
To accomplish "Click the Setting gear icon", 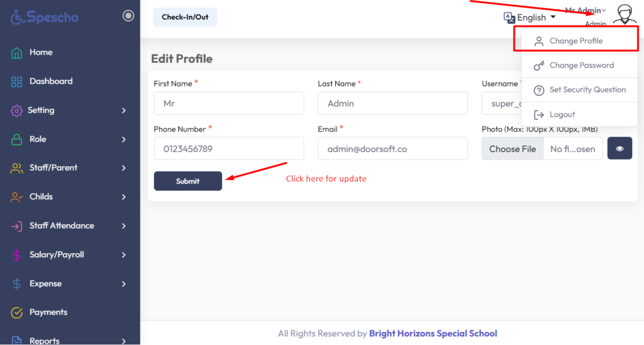I will click(x=17, y=111).
